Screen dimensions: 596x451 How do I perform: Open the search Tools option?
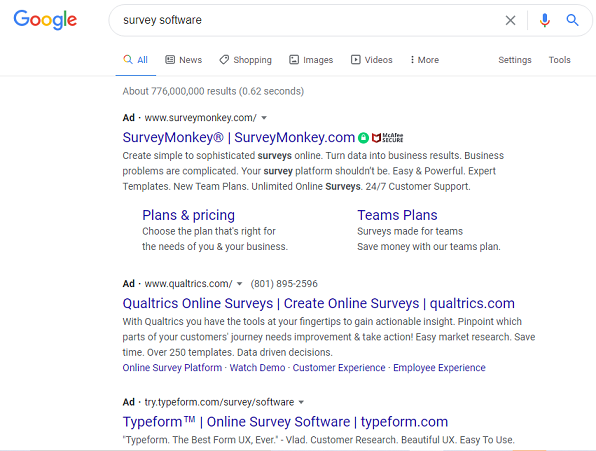pos(560,60)
